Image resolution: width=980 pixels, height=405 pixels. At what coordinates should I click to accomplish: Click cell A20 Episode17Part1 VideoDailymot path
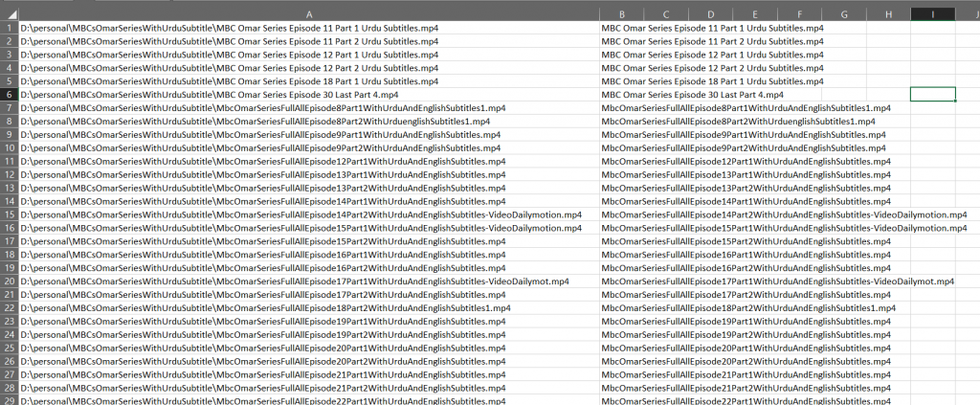click(309, 281)
